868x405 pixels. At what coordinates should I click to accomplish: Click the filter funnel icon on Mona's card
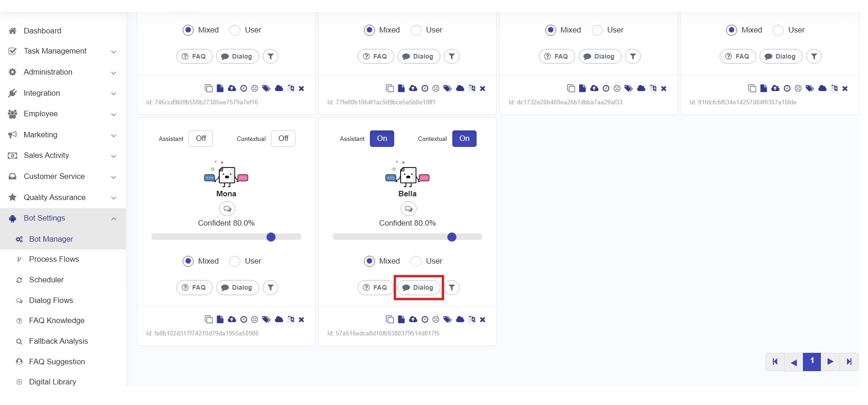coord(271,287)
